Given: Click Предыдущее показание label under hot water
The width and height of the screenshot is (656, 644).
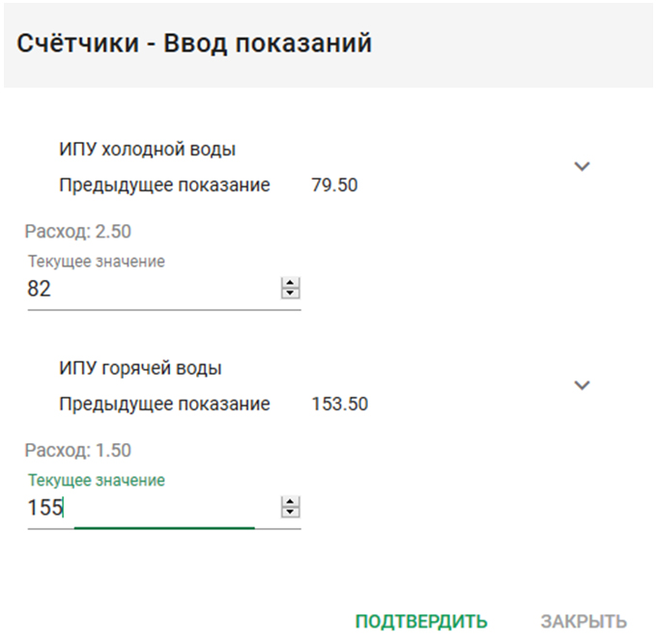Looking at the screenshot, I should pyautogui.click(x=164, y=404).
